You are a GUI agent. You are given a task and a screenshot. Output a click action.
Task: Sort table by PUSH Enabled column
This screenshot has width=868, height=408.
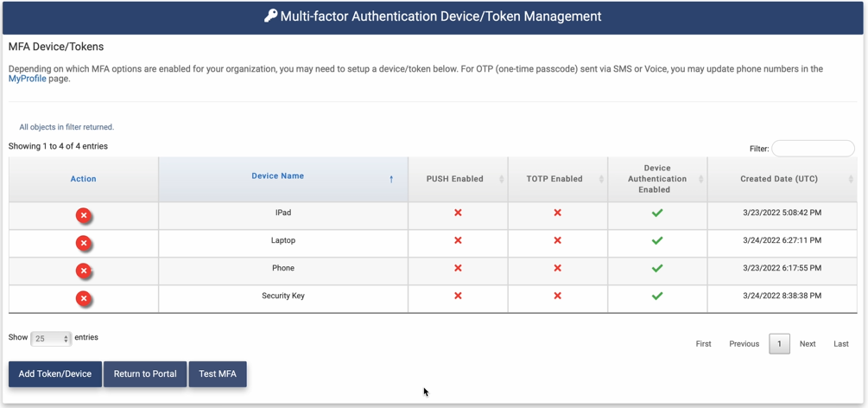[x=455, y=179]
